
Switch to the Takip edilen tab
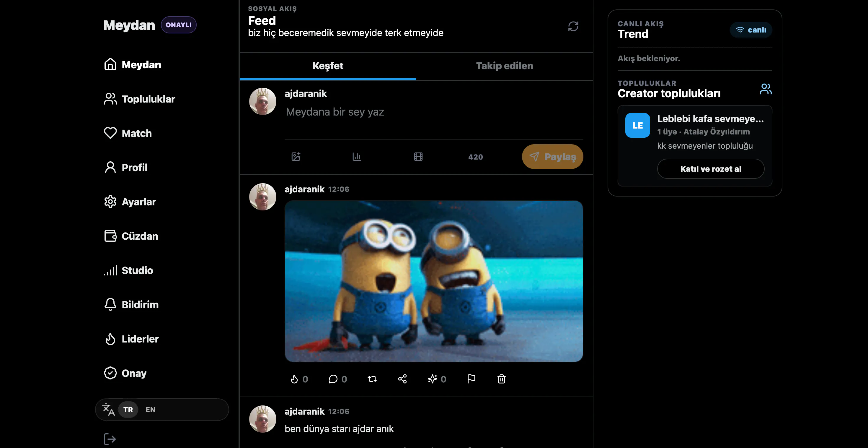pos(505,66)
